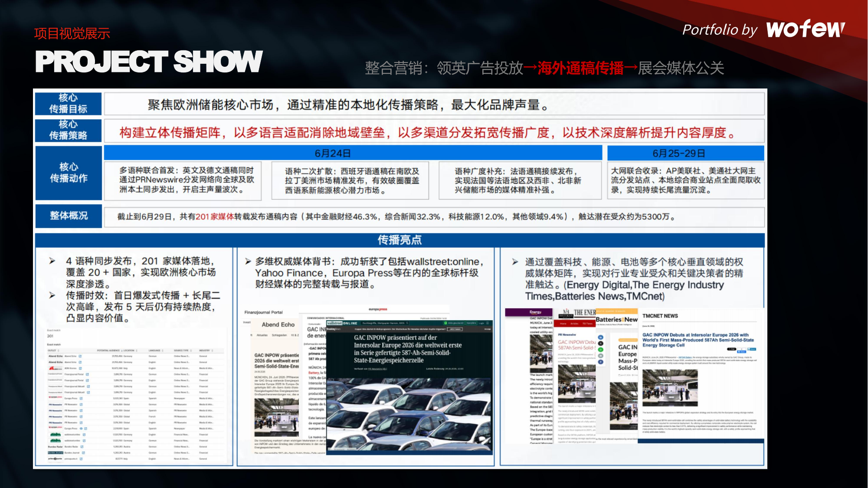The width and height of the screenshot is (868, 488).
Task: Click the "核心传播目标" row label
Action: (69, 104)
